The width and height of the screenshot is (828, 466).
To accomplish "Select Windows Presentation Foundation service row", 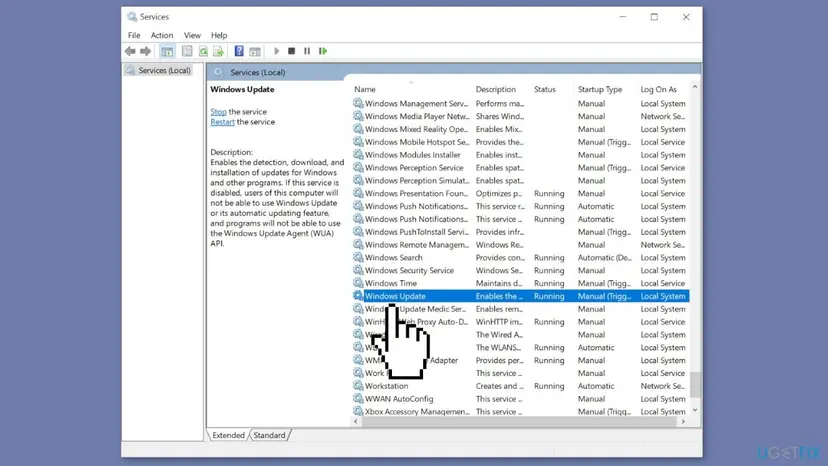I will 520,193.
